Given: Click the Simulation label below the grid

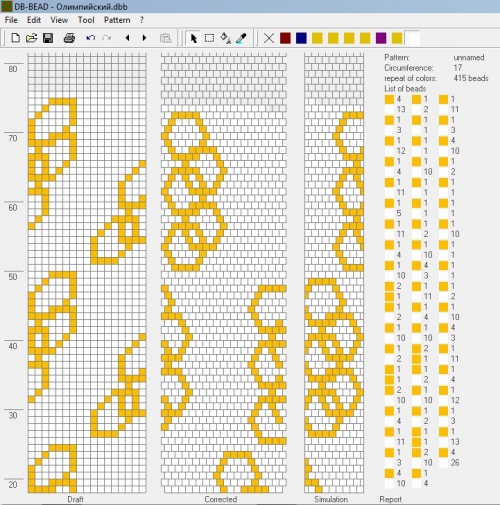Looking at the screenshot, I should tap(331, 499).
